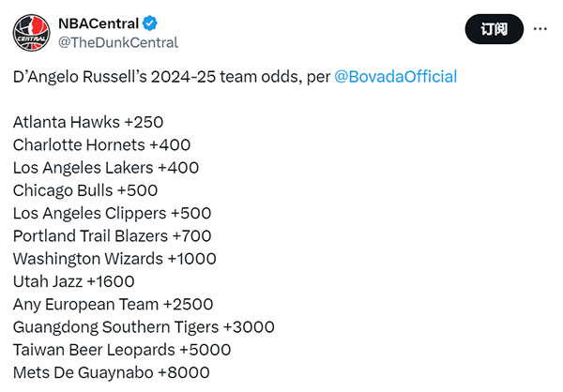Click the Atlanta Hawks +250 line
The height and width of the screenshot is (392, 563).
coord(88,123)
